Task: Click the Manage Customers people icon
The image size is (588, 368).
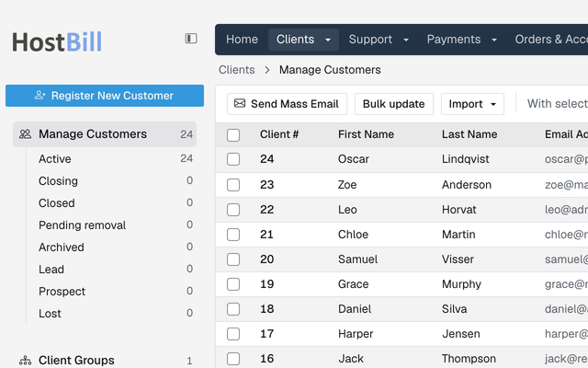Action: point(25,134)
